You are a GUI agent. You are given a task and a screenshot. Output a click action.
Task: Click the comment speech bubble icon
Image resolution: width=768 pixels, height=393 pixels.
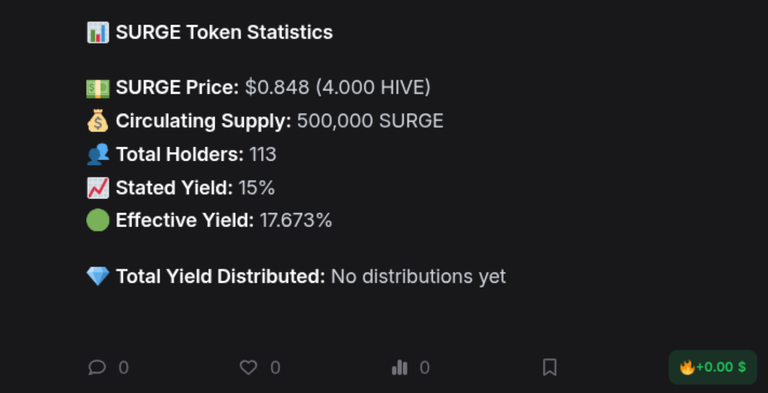[x=97, y=367]
